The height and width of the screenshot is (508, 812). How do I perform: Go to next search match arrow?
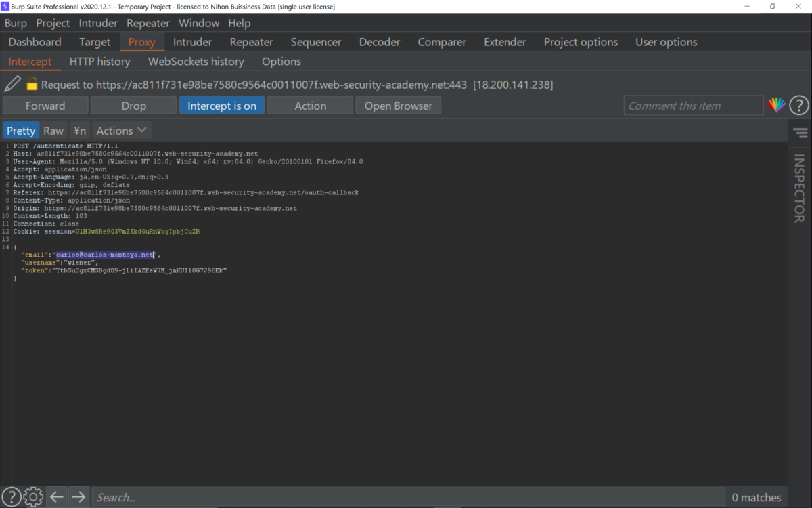(x=78, y=497)
